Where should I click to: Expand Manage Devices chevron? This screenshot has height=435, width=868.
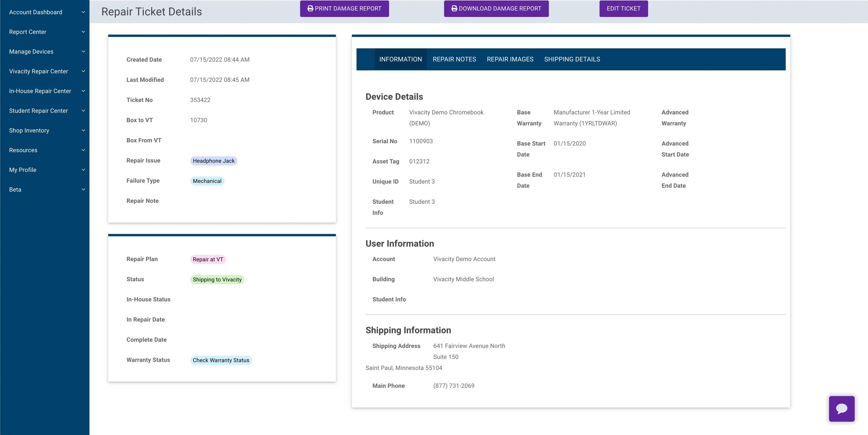[x=83, y=51]
